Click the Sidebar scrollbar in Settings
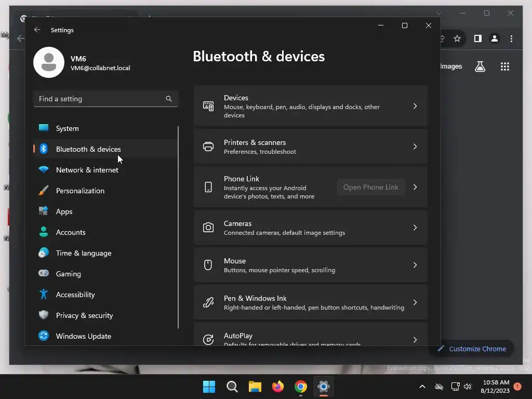532x399 pixels. 178,228
